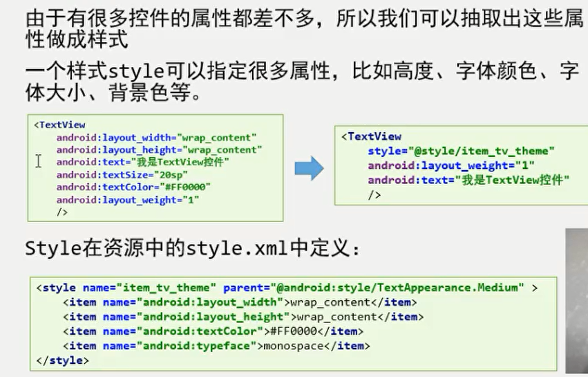Click android:layout_height="wrap_content" in left code box

[x=159, y=150]
